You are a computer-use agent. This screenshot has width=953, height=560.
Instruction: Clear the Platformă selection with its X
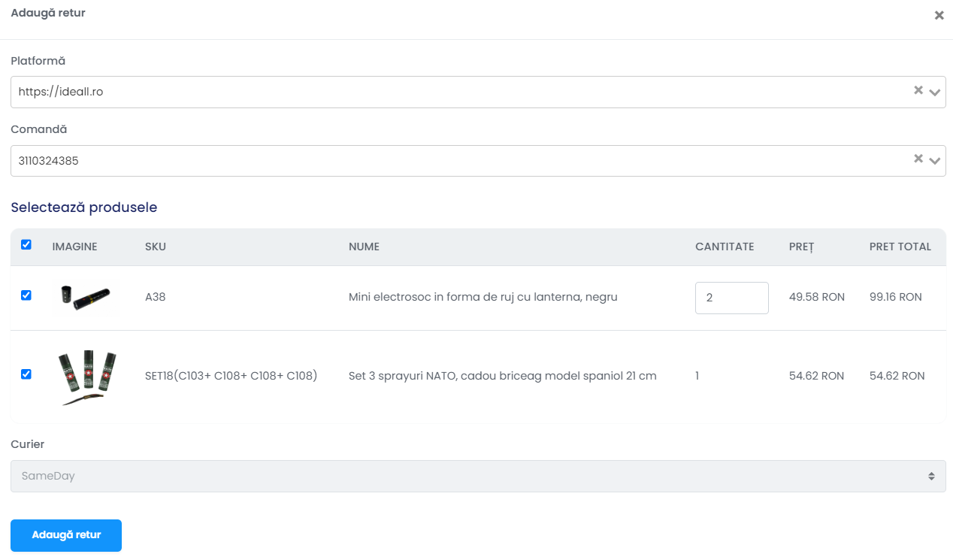pyautogui.click(x=918, y=90)
